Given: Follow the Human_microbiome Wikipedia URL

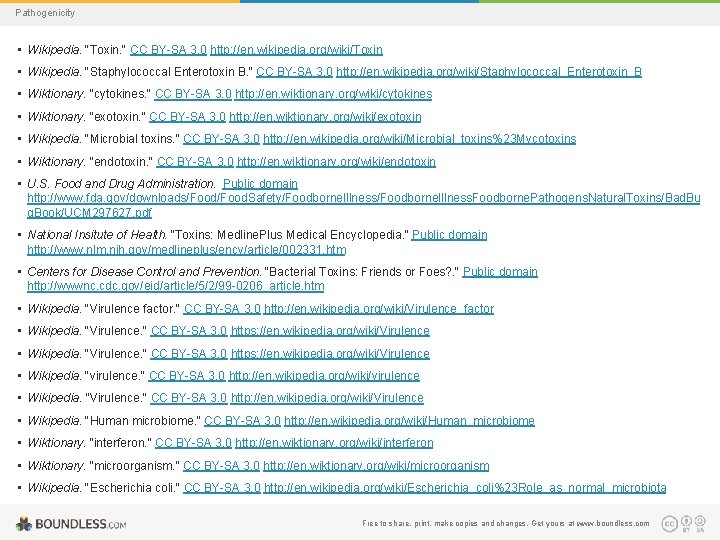Looking at the screenshot, I should 409,421.
